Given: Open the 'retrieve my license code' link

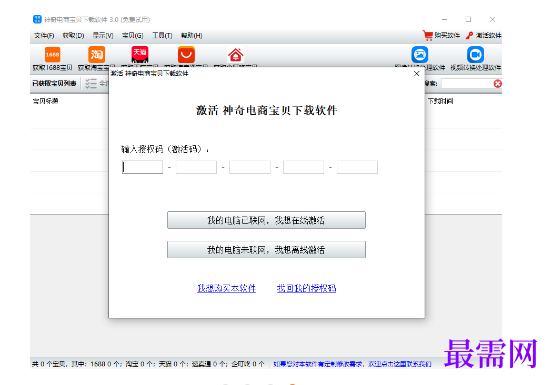Looking at the screenshot, I should pos(306,288).
